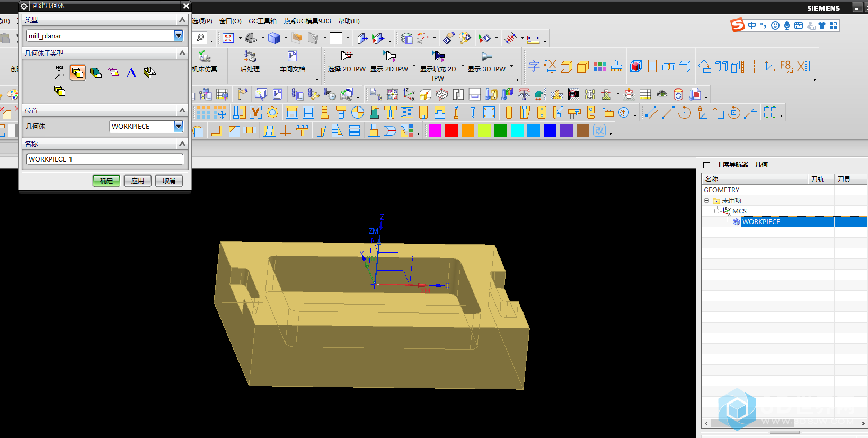Click the 取消 Cancel button

169,181
